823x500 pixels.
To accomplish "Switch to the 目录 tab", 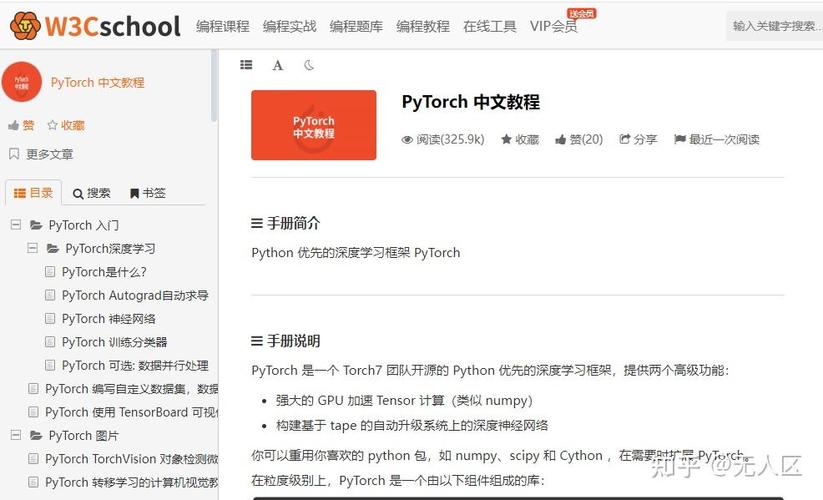I will [34, 193].
